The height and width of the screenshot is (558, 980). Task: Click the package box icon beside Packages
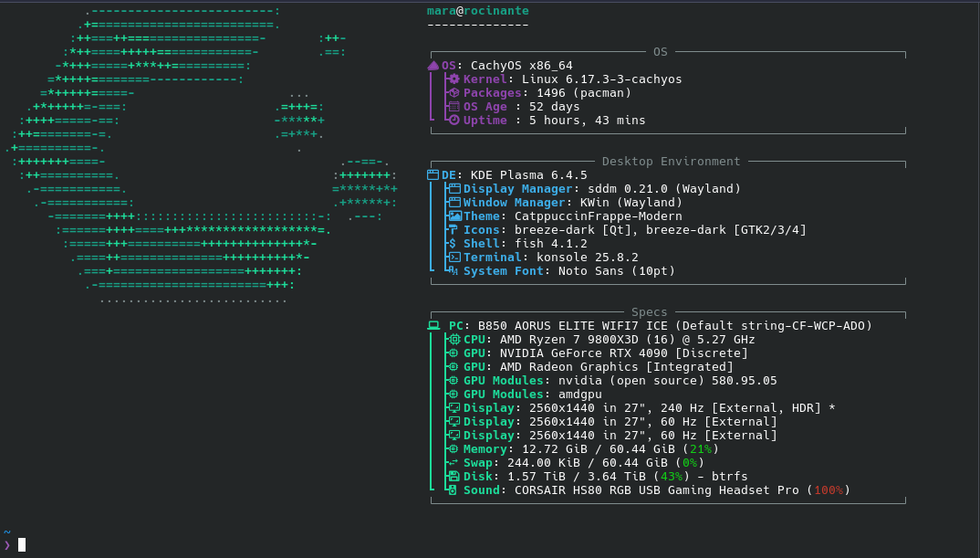(x=454, y=93)
